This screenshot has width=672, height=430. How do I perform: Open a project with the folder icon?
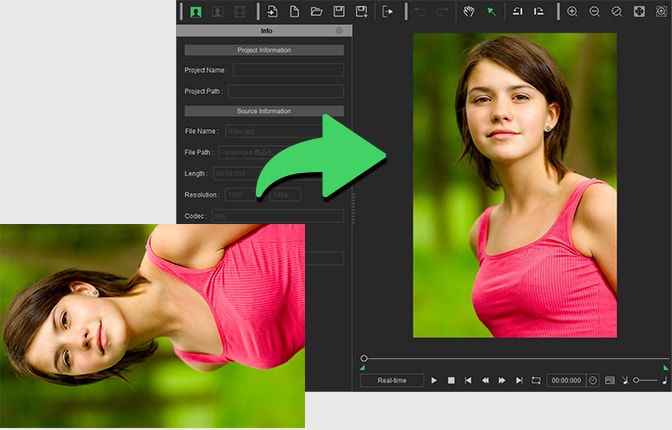point(316,12)
